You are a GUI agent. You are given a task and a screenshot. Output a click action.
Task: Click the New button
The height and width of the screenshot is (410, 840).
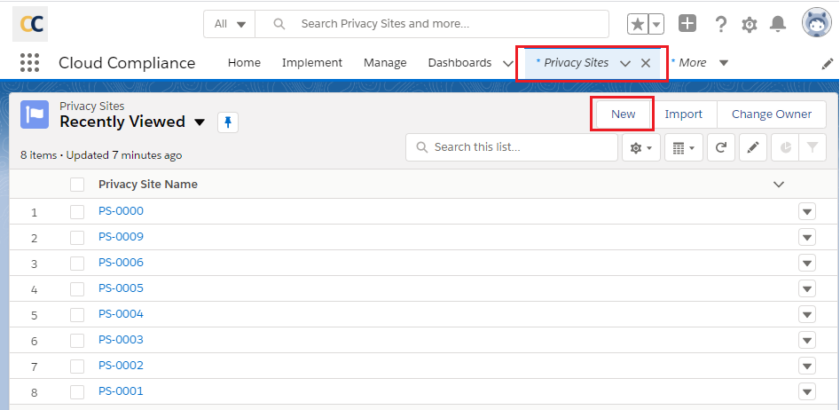click(x=623, y=114)
